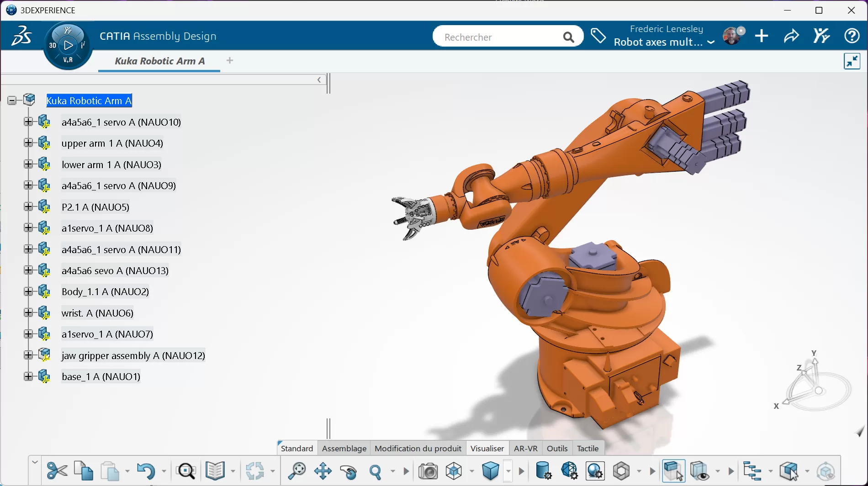Click the Copy icon
The width and height of the screenshot is (868, 486).
(83, 470)
